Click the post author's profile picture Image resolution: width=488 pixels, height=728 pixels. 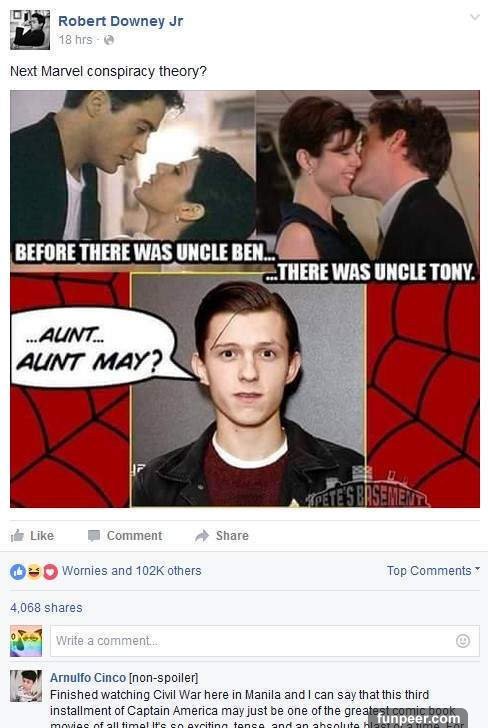pos(30,30)
